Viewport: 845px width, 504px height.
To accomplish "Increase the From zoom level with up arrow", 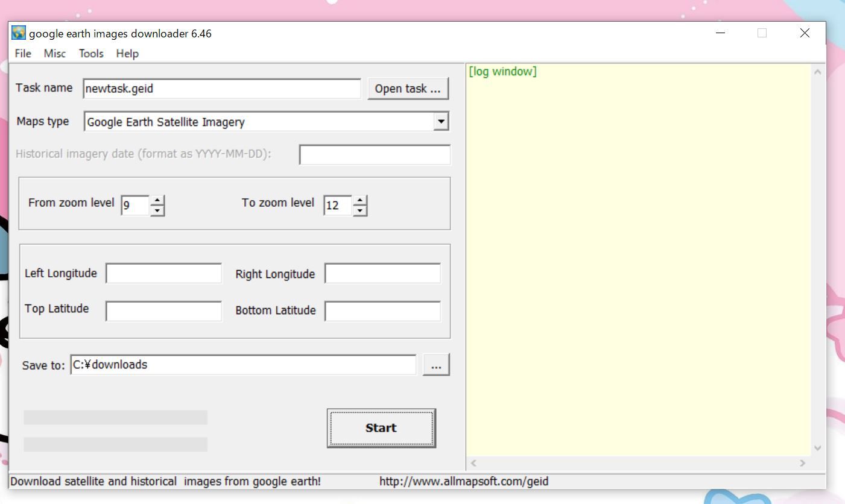I will tap(157, 201).
